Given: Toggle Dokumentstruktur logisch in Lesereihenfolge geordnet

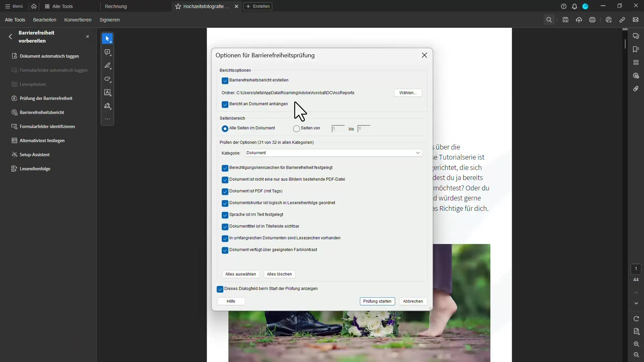Looking at the screenshot, I should pos(225,203).
